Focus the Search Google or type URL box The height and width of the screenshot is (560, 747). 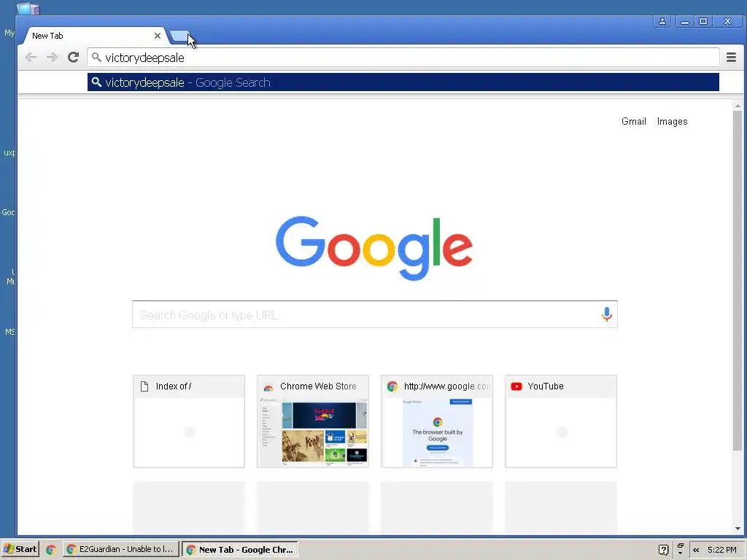pos(375,315)
